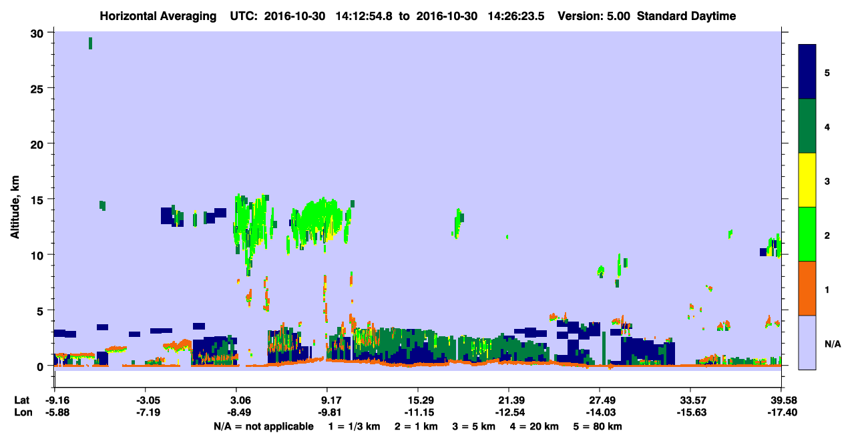Click the y-axis tick label 25
868x445 pixels.
pos(39,88)
